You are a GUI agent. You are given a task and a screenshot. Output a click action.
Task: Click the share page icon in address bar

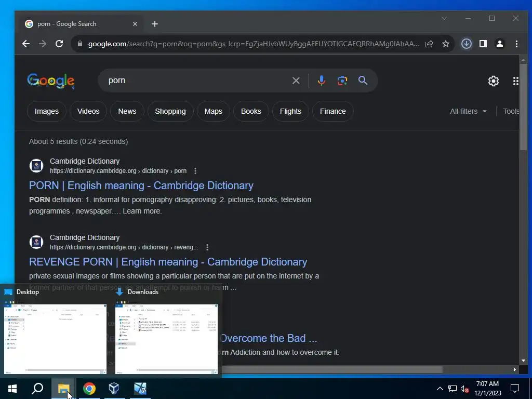point(429,44)
